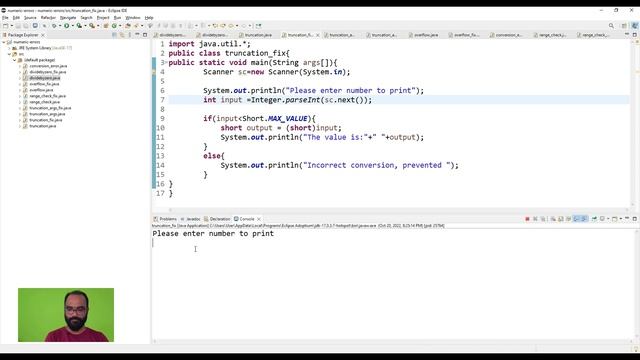Image resolution: width=640 pixels, height=360 pixels.
Task: Collapse the src folder node
Action: [9, 54]
